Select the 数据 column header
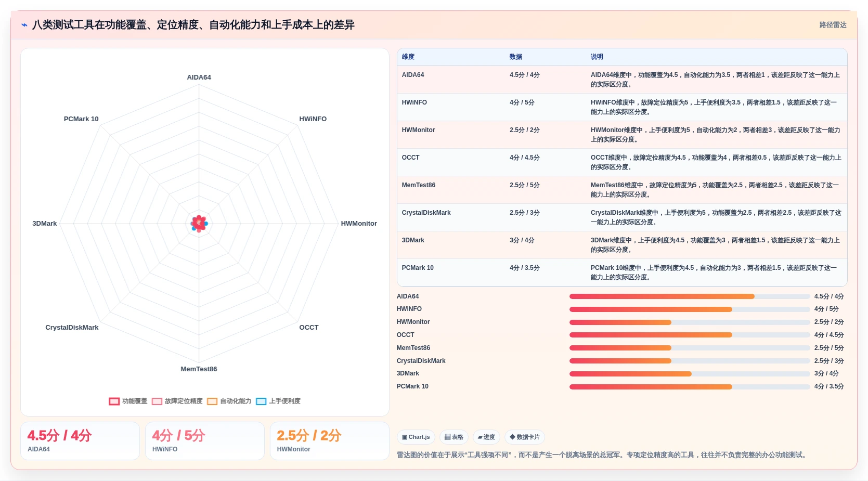The image size is (868, 481). 516,57
